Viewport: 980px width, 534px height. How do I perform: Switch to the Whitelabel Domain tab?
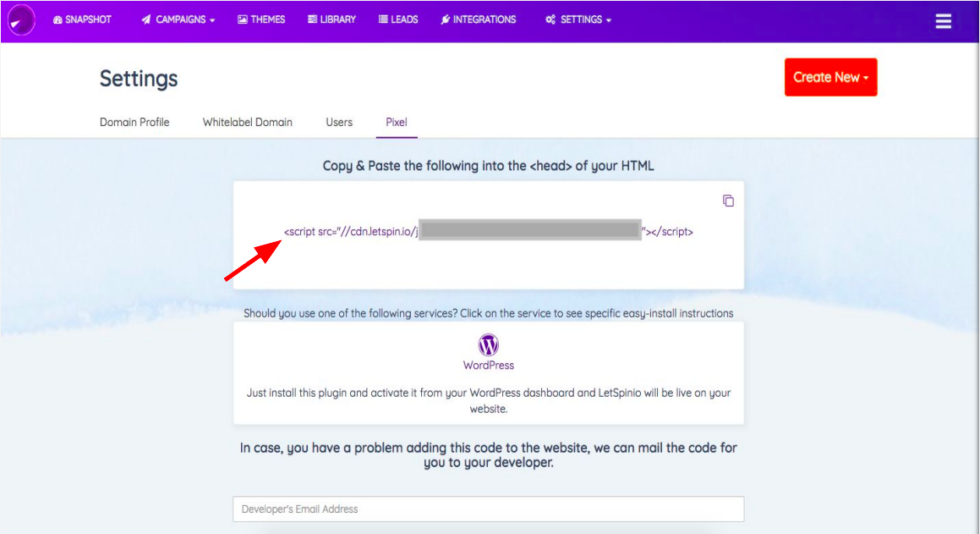[x=248, y=122]
